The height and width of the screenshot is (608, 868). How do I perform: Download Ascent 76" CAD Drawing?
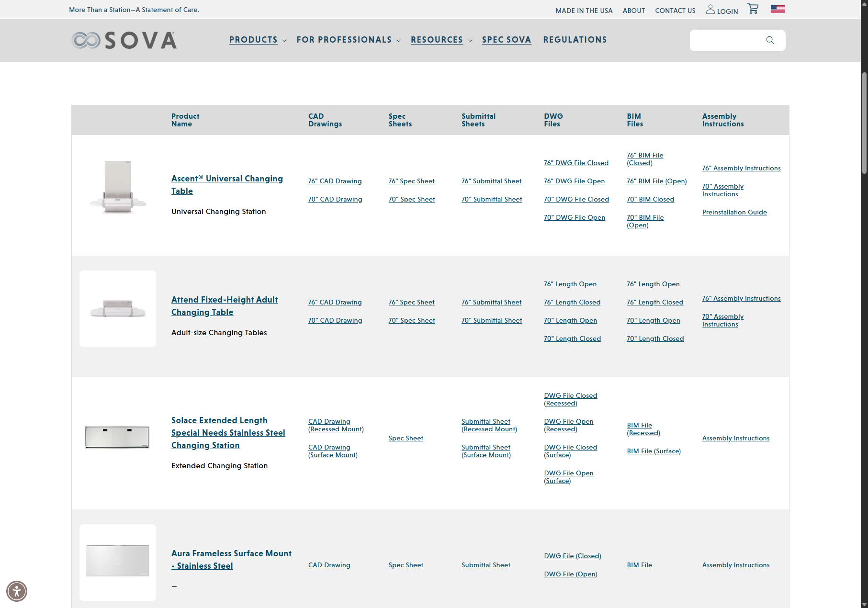tap(335, 181)
